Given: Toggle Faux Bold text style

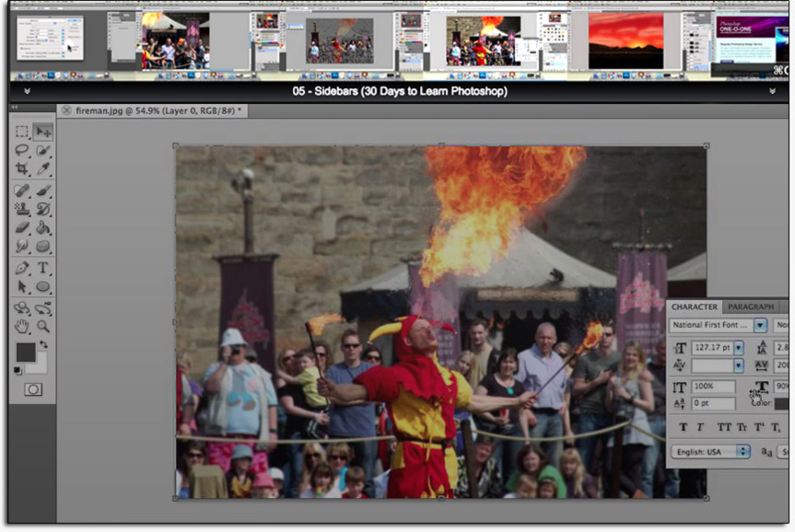Looking at the screenshot, I should 683,427.
